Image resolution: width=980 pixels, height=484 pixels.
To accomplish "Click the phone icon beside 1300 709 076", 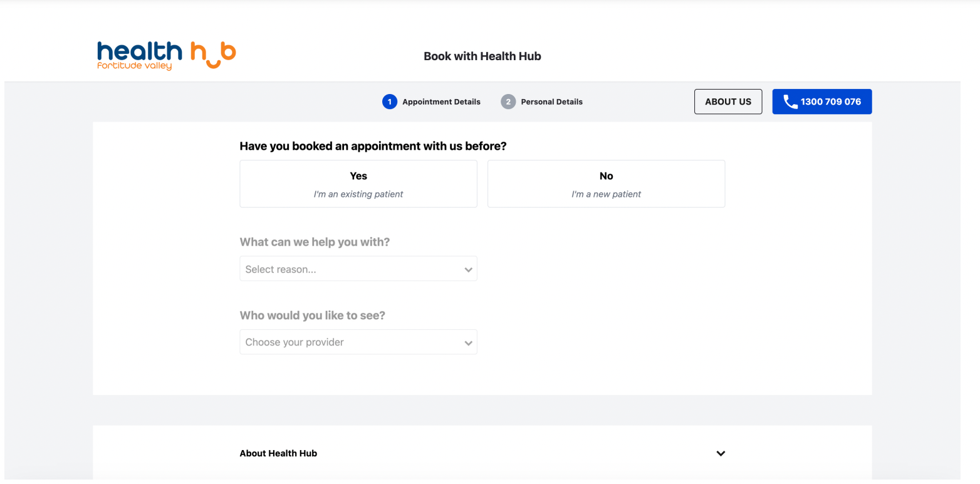I will [x=790, y=102].
